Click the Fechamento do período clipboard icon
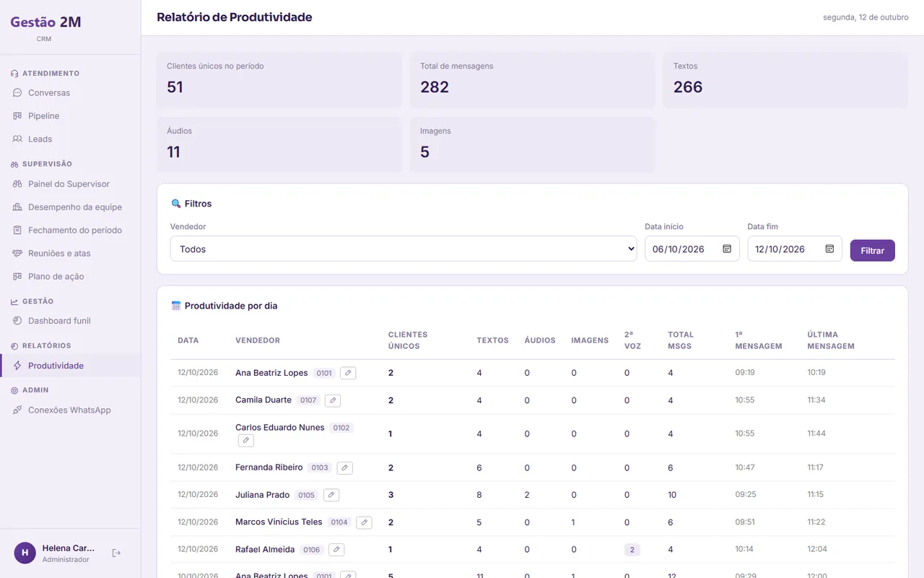Viewport: 924px width, 578px height. [17, 230]
